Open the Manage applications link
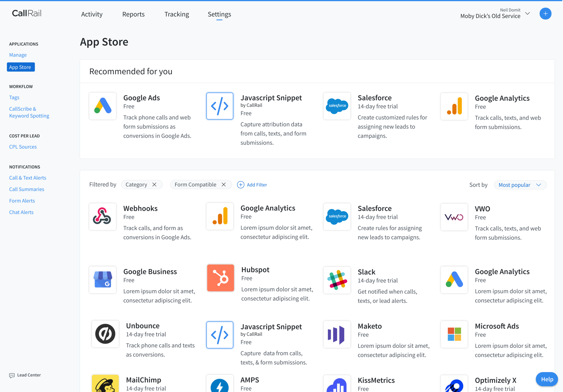The width and height of the screenshot is (563, 392). (x=18, y=55)
